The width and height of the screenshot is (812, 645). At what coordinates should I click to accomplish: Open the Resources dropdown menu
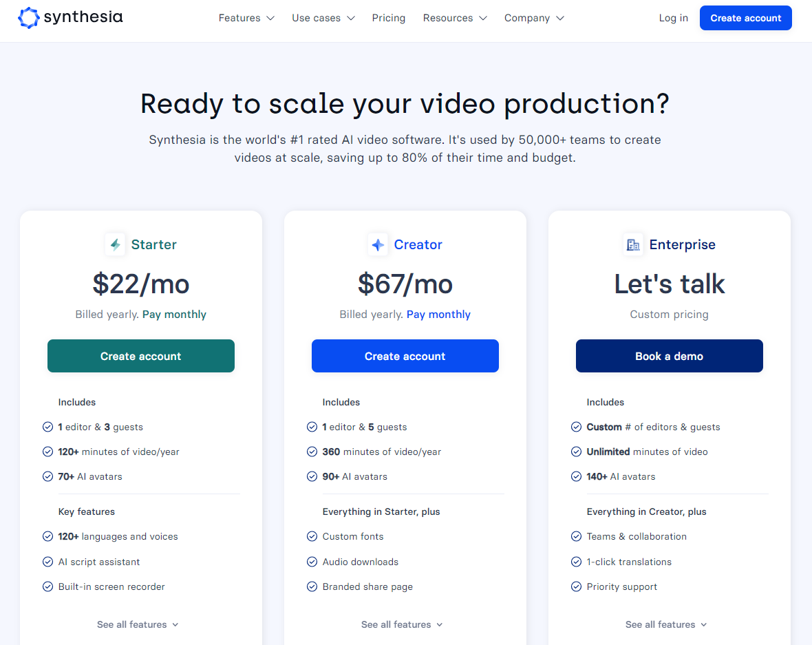[x=455, y=18]
